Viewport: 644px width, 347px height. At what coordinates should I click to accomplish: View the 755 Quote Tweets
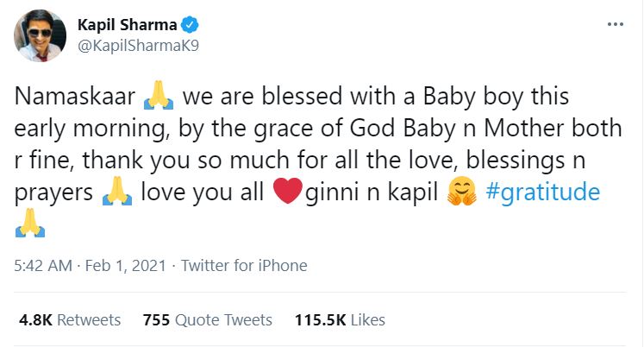point(207,320)
